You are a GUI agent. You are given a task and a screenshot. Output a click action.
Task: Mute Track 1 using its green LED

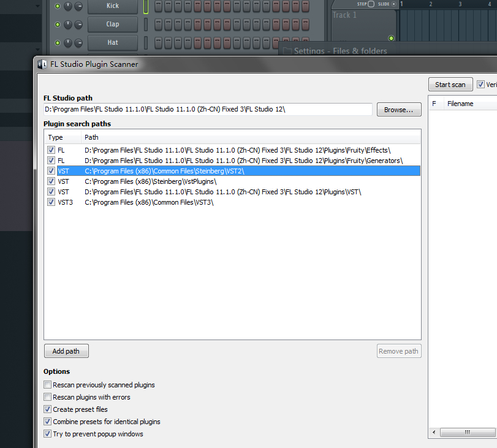pyautogui.click(x=392, y=38)
